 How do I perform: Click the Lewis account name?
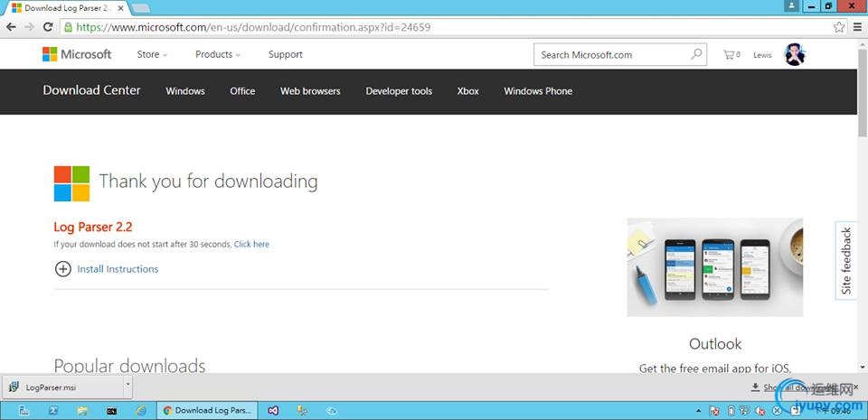(762, 55)
